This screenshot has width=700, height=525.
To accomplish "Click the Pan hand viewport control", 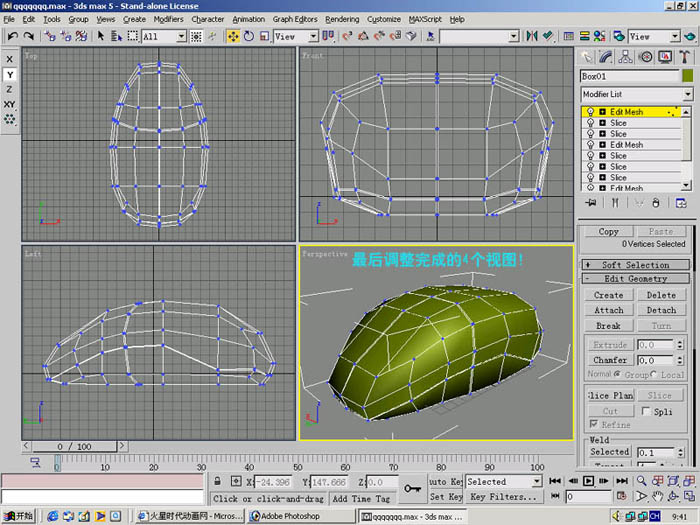I will pos(657,496).
